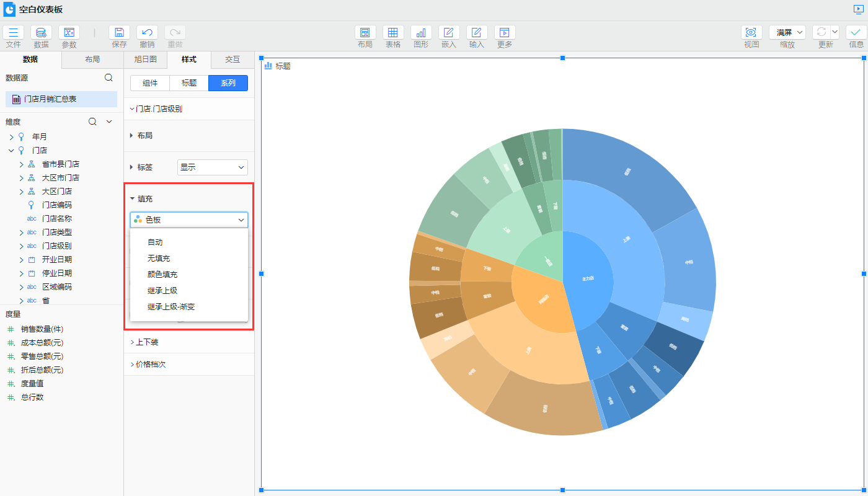Open the Chart (图形) component icon
Viewport: 868px width, 496px height.
421,33
